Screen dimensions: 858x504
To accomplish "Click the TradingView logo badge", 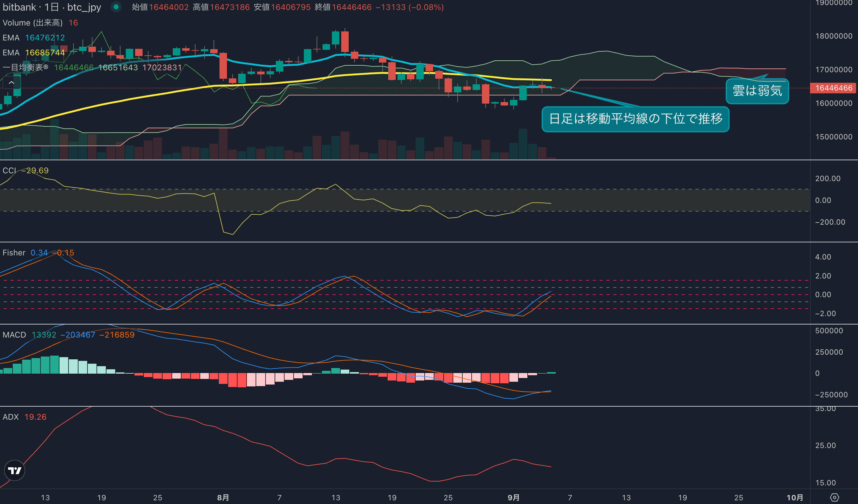I will point(14,470).
